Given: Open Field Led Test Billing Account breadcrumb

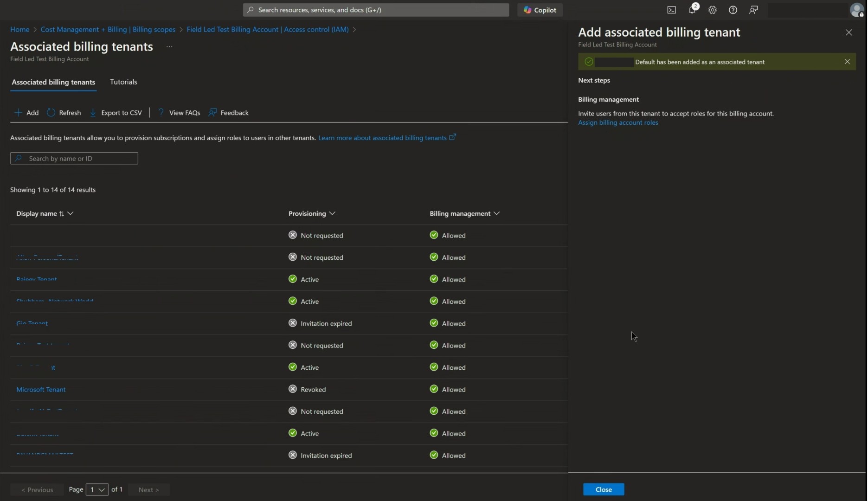Looking at the screenshot, I should pyautogui.click(x=268, y=29).
